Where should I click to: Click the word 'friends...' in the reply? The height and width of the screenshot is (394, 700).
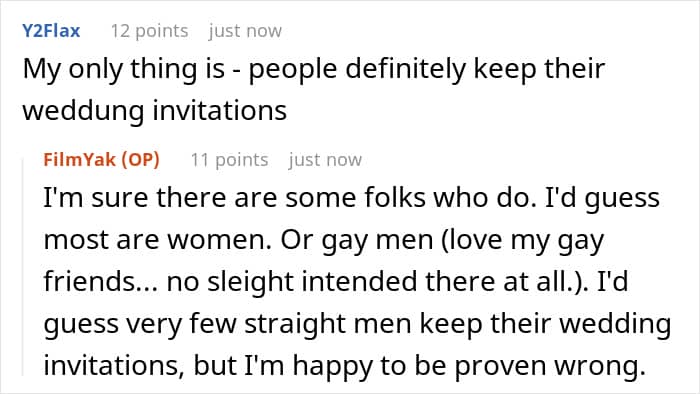point(100,282)
